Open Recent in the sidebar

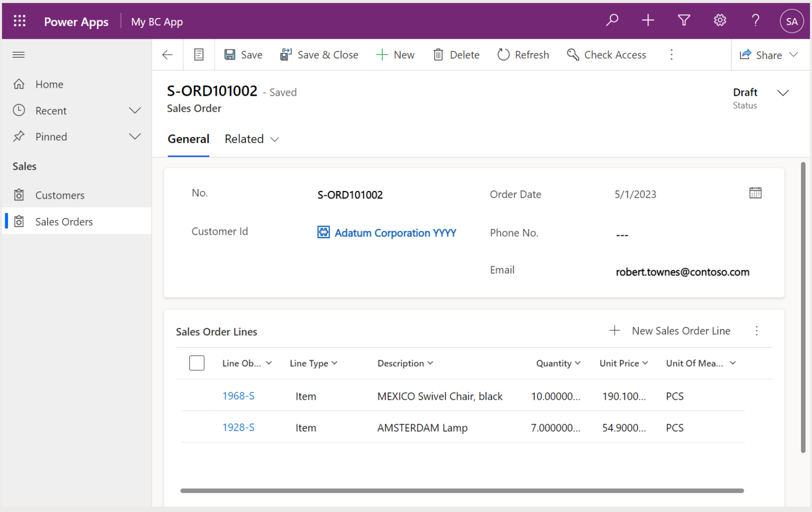click(x=51, y=111)
